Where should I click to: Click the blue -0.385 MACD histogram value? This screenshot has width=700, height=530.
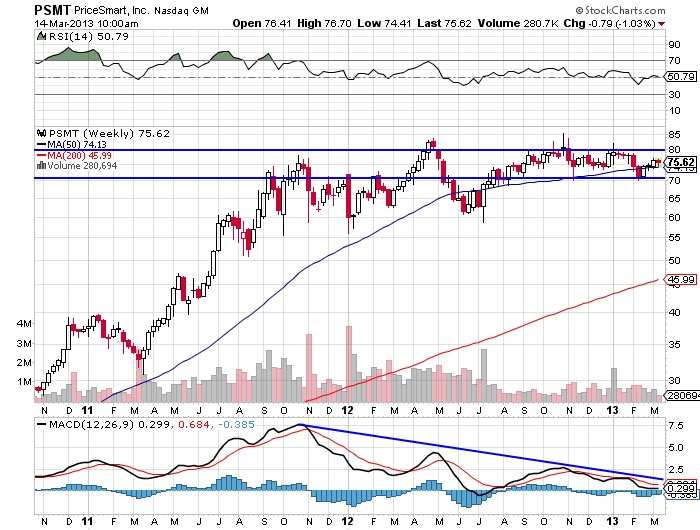coord(237,424)
